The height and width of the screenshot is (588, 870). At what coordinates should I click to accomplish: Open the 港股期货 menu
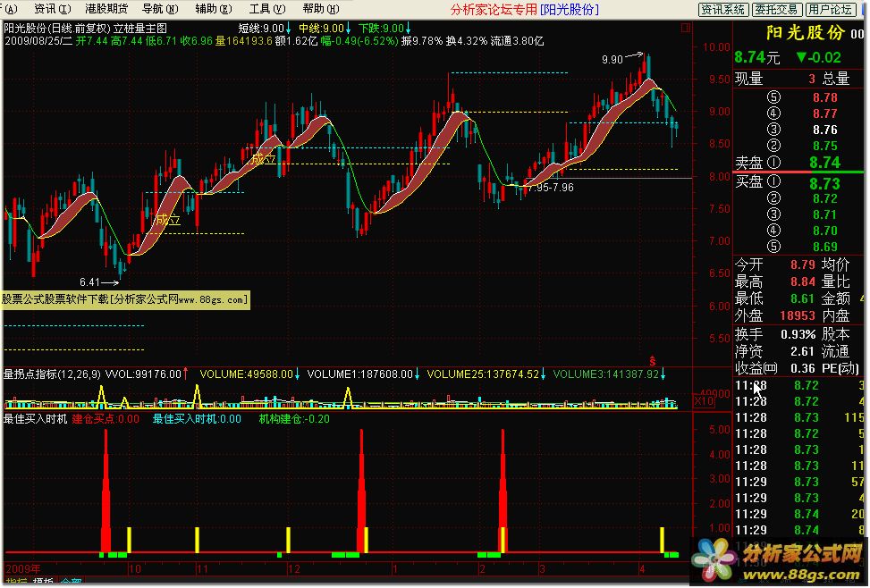pos(106,9)
